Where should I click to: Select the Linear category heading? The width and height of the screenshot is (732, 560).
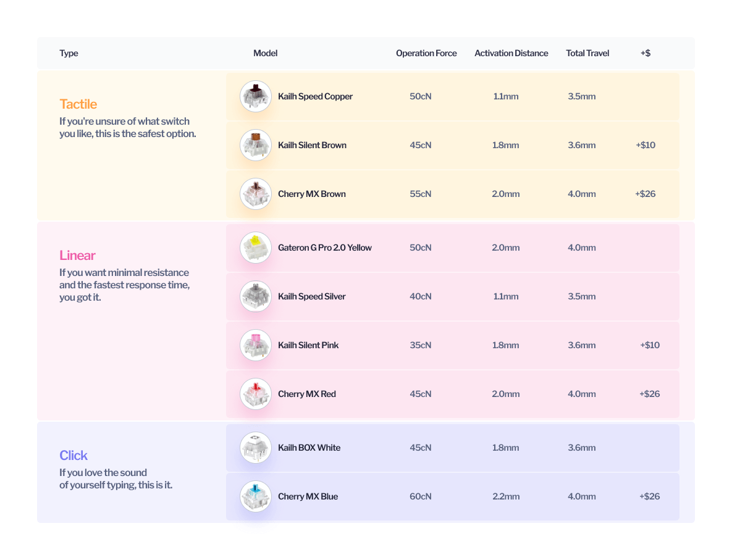pyautogui.click(x=77, y=255)
